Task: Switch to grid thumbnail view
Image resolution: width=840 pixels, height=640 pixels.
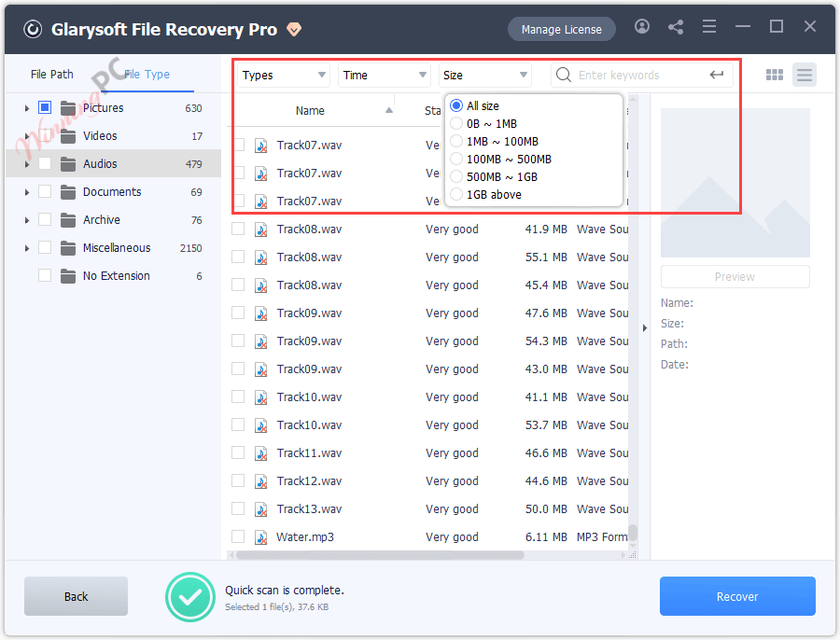Action: 774,75
